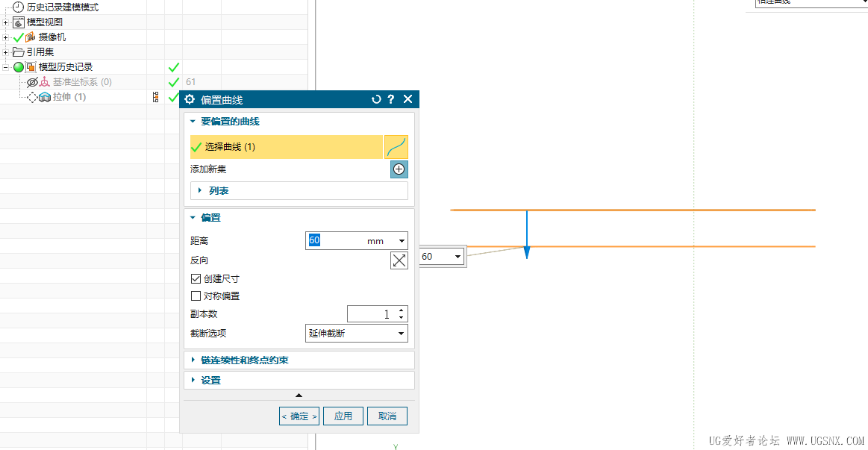Collapse the 模型历史记录 tree node

pos(5,67)
